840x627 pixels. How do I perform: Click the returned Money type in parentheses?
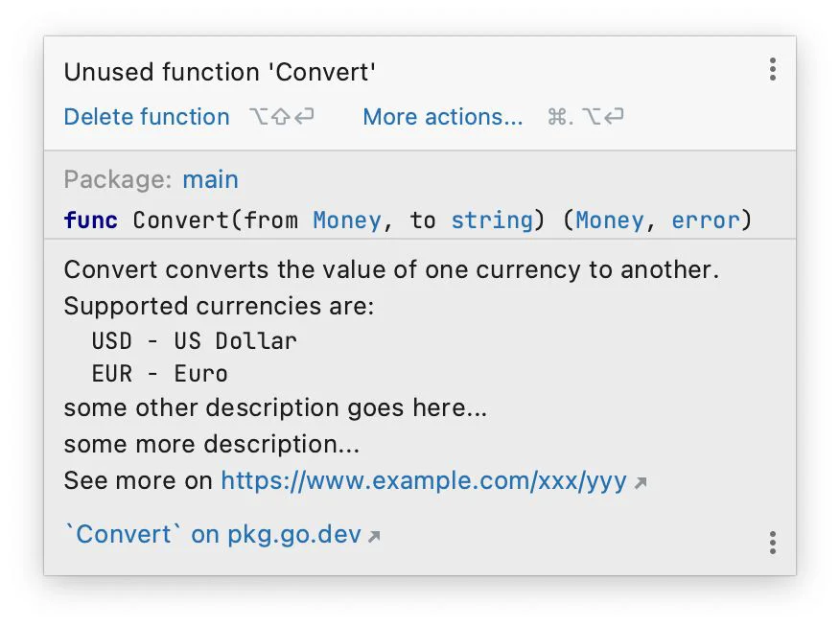(x=610, y=221)
